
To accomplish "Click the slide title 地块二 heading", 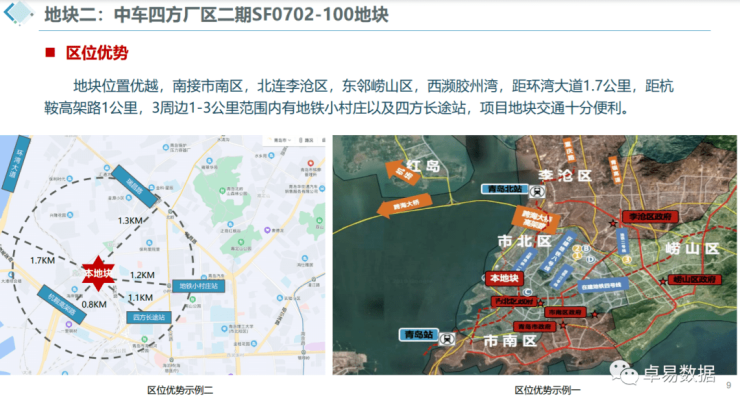I will click(x=217, y=15).
